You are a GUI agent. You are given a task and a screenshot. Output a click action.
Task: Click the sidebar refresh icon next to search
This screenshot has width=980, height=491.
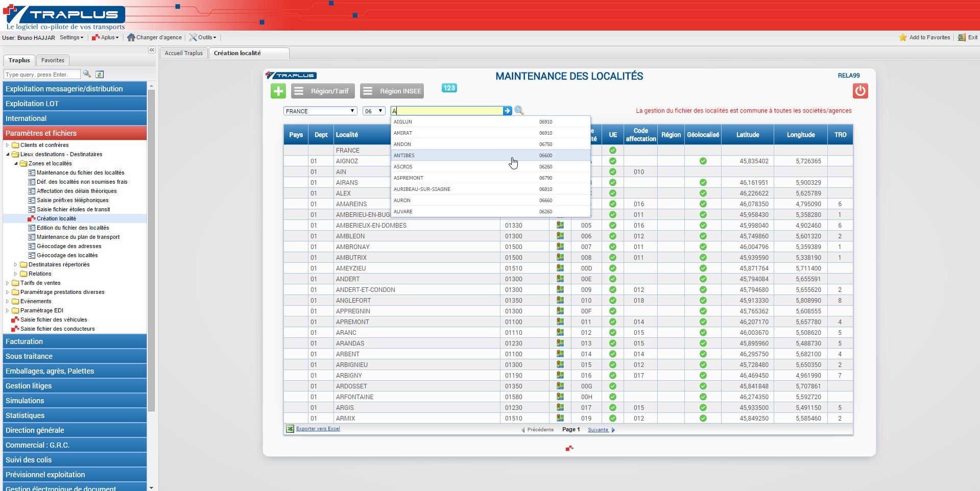100,75
